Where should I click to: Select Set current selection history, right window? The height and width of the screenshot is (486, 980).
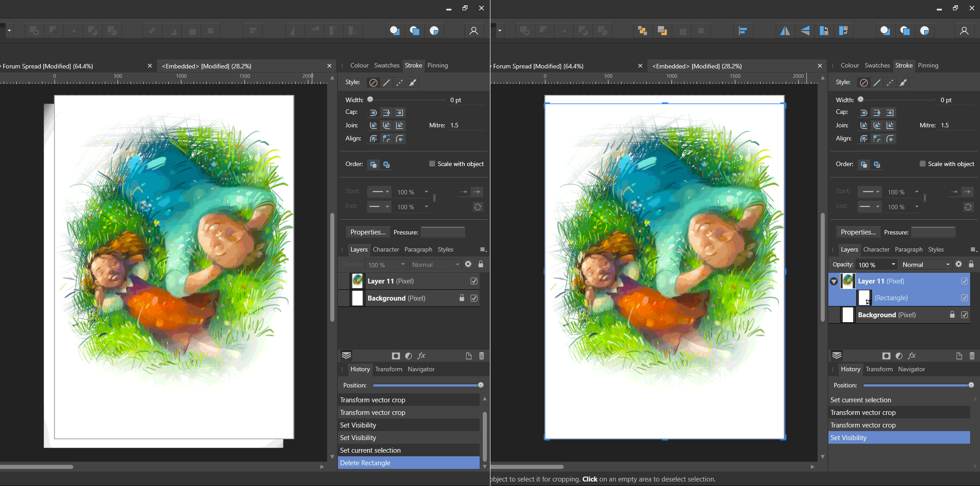coord(899,400)
